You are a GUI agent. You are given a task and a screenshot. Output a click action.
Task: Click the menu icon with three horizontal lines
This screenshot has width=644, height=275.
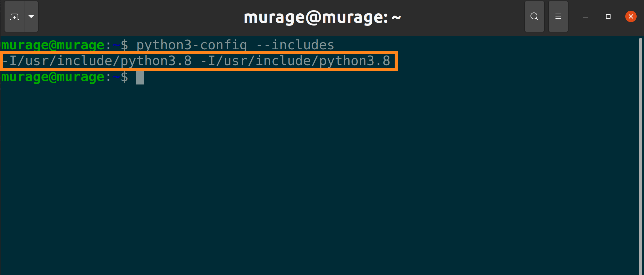pyautogui.click(x=558, y=16)
